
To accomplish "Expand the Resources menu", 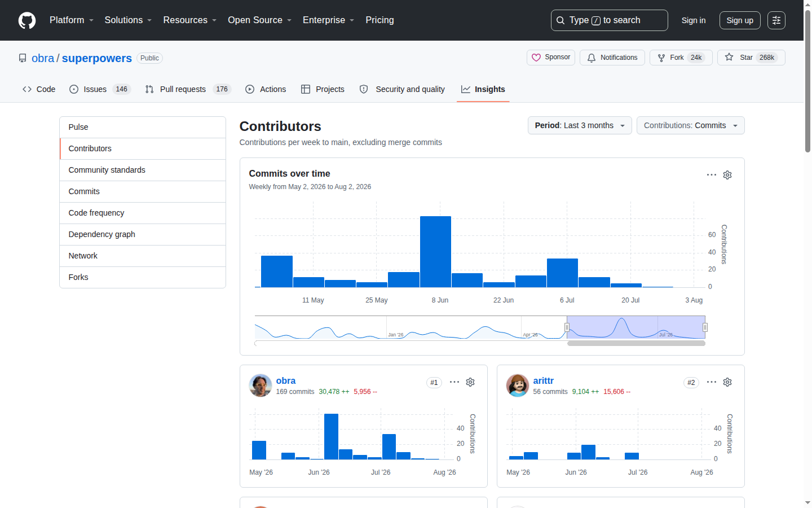I will [190, 20].
